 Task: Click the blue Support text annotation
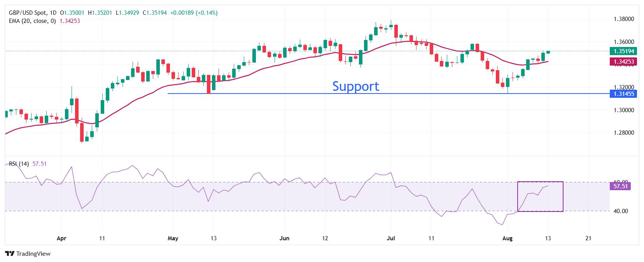(355, 86)
